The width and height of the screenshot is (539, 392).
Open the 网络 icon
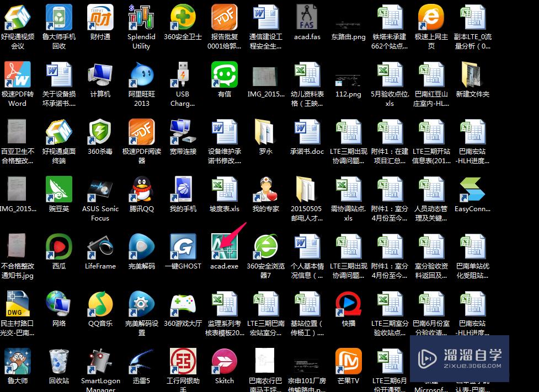click(59, 304)
